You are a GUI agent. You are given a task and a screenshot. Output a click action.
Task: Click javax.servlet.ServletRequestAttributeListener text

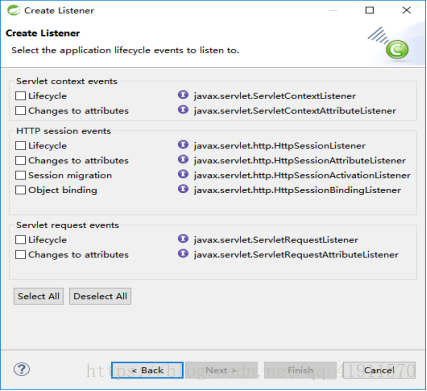[x=296, y=255]
